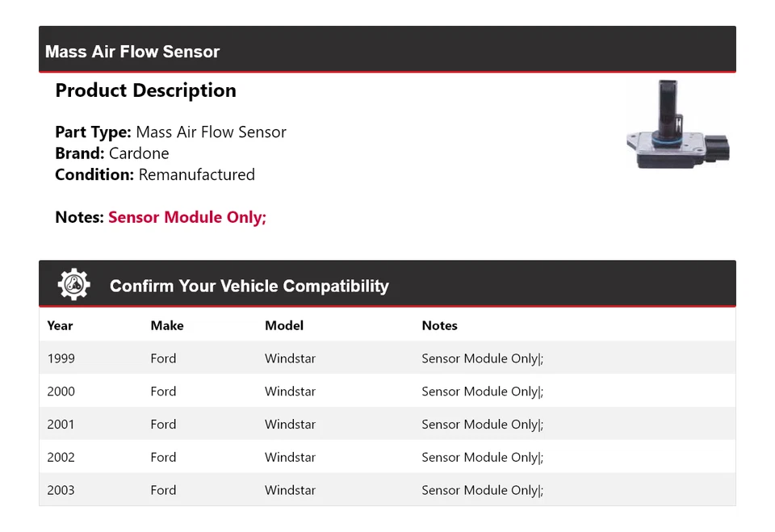Click the Notes column header
775x532 pixels.
[439, 325]
